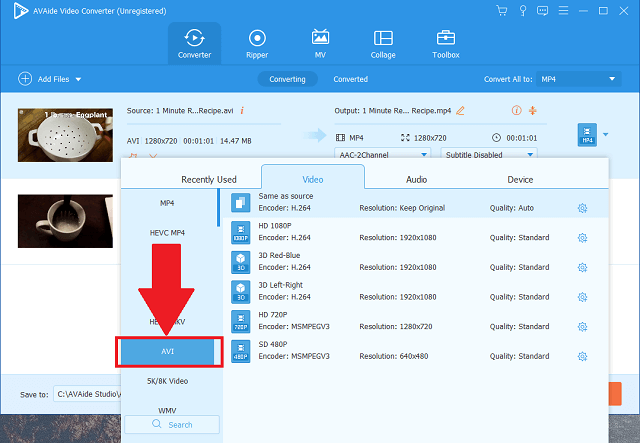
Task: Click the 720P preset icon
Action: click(241, 321)
